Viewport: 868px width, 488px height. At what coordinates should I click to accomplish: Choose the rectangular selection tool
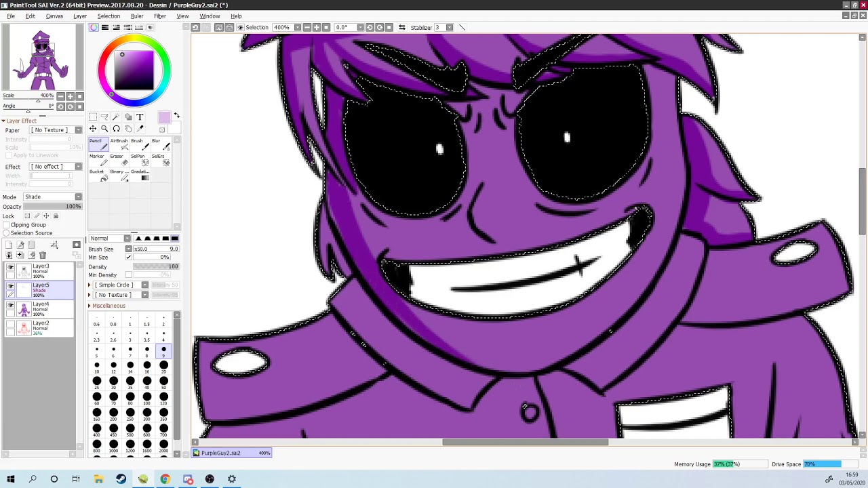click(x=93, y=117)
